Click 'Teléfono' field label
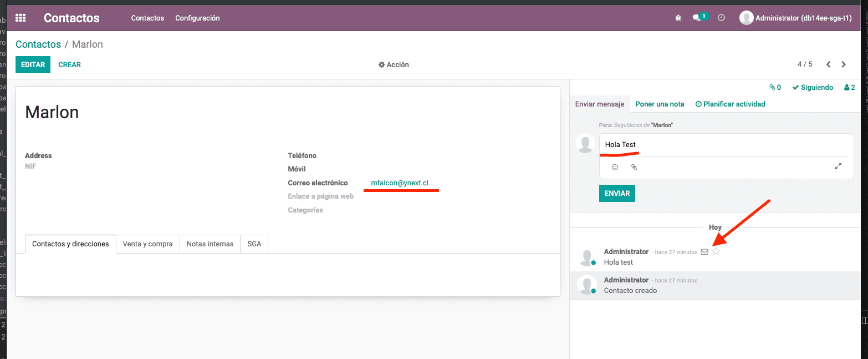 point(302,156)
